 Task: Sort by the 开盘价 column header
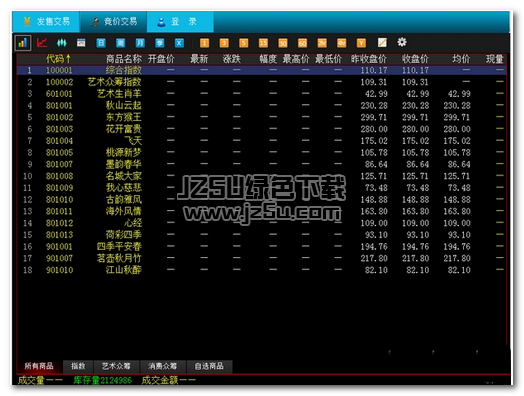(x=161, y=59)
